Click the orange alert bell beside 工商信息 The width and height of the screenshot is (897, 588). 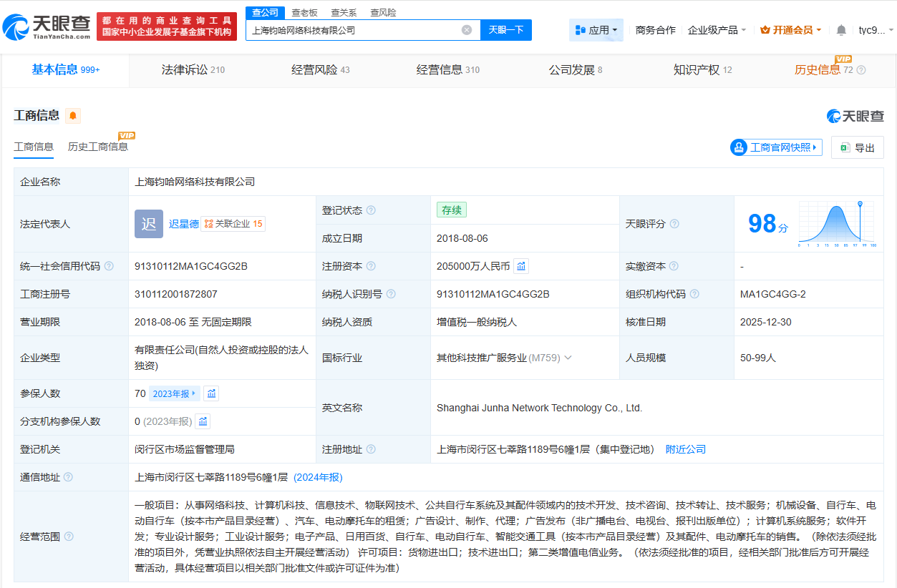point(73,116)
